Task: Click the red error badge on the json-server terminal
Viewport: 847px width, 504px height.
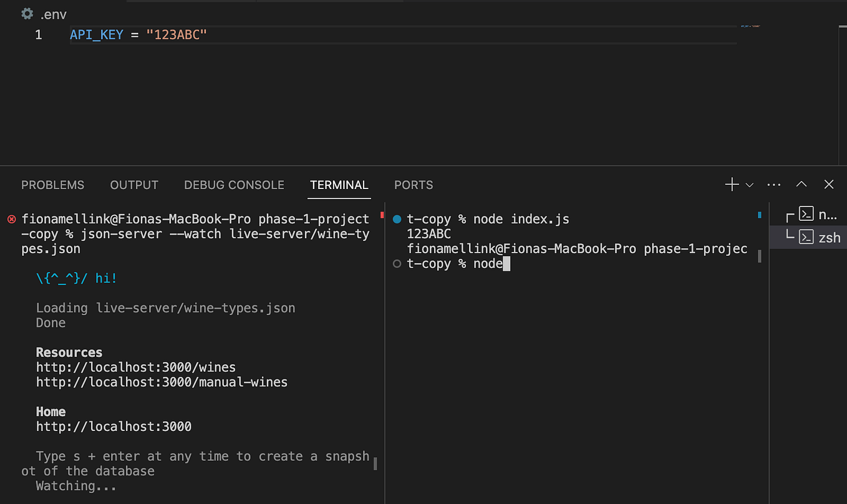Action: (x=11, y=219)
